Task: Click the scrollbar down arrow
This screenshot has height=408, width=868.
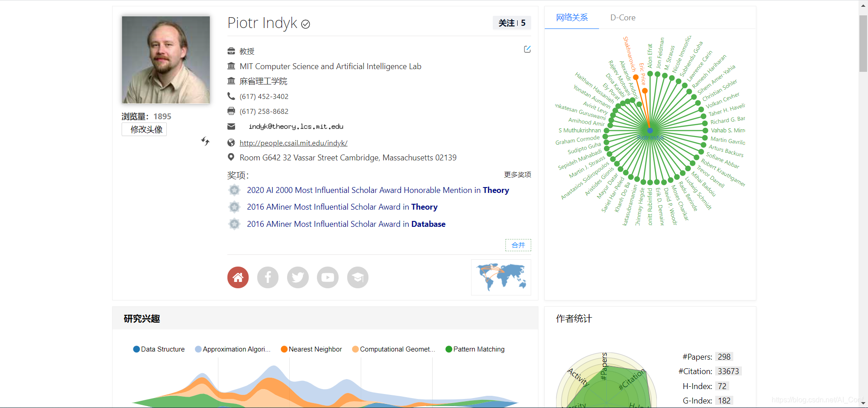Action: (863, 403)
